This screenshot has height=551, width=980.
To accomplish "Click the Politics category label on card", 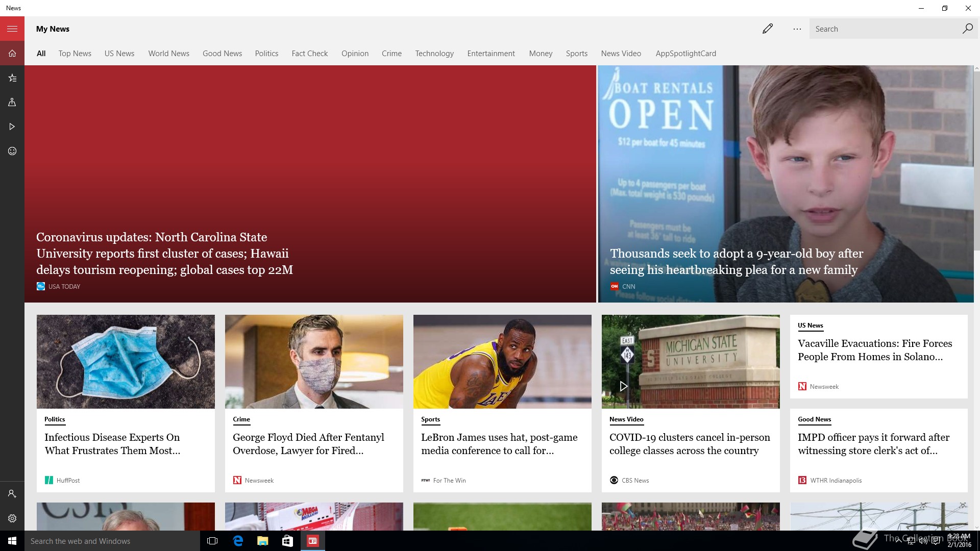I will pyautogui.click(x=55, y=419).
